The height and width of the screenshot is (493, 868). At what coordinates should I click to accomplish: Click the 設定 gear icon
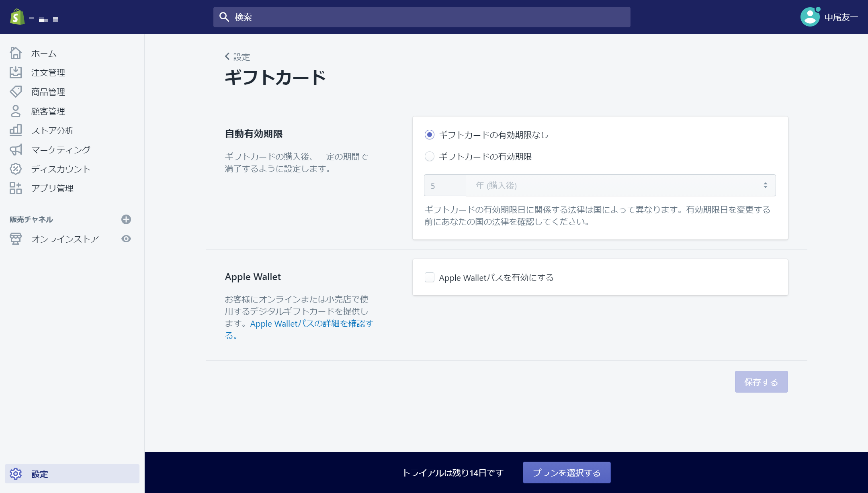pos(16,474)
